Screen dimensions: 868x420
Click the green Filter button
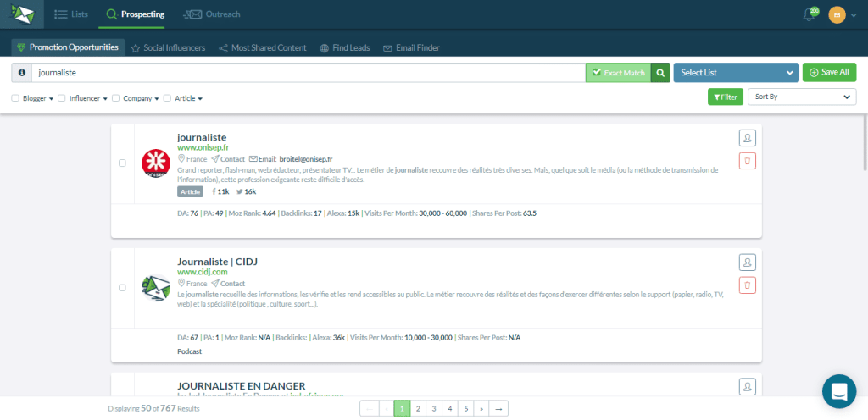click(726, 97)
